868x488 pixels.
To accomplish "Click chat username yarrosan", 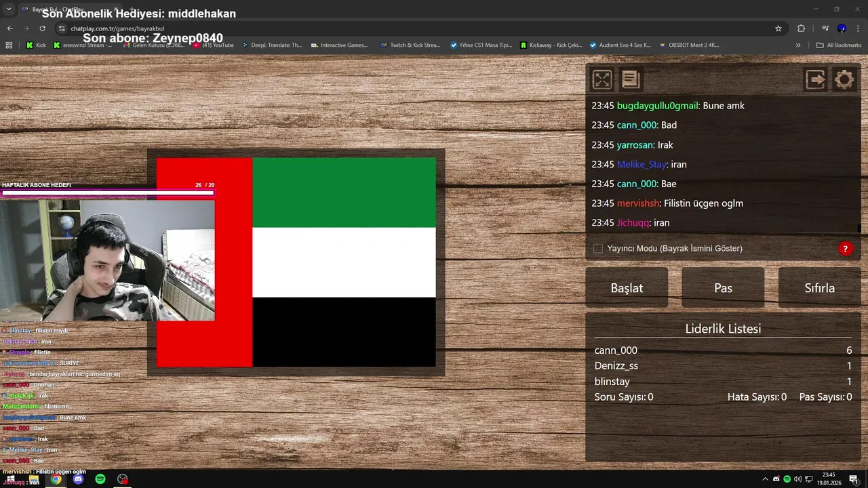I will click(635, 145).
